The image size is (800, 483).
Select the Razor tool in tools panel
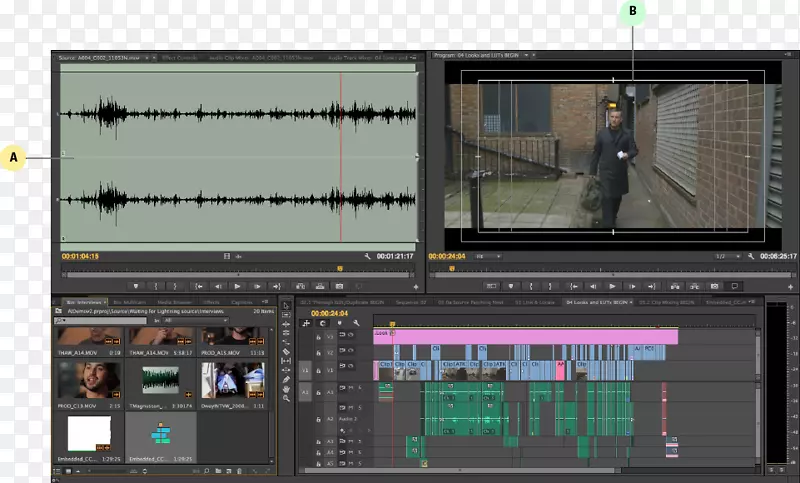286,352
